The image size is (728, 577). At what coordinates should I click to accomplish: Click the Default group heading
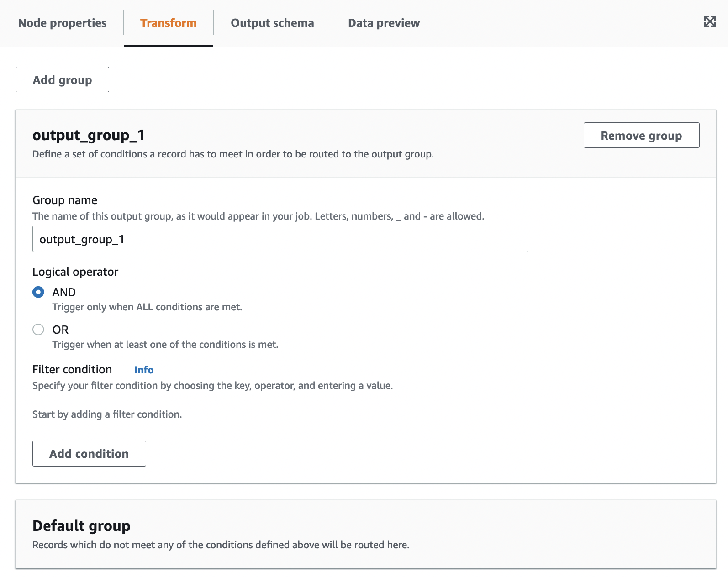pos(81,526)
